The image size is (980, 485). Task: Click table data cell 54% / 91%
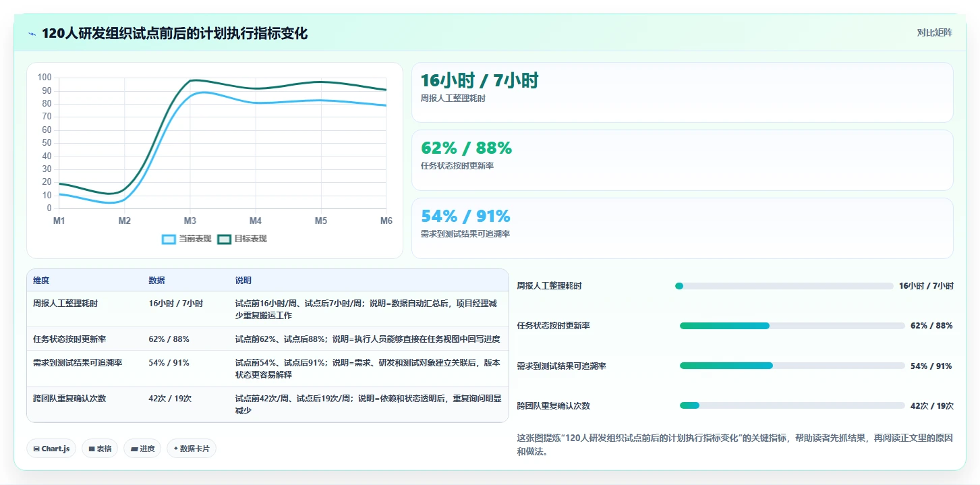click(x=169, y=363)
